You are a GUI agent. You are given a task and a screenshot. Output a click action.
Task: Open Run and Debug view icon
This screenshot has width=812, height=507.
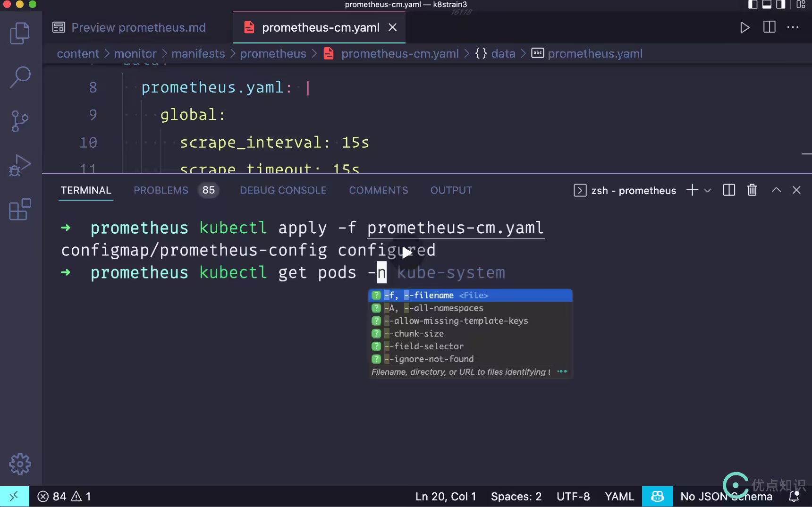tap(20, 165)
